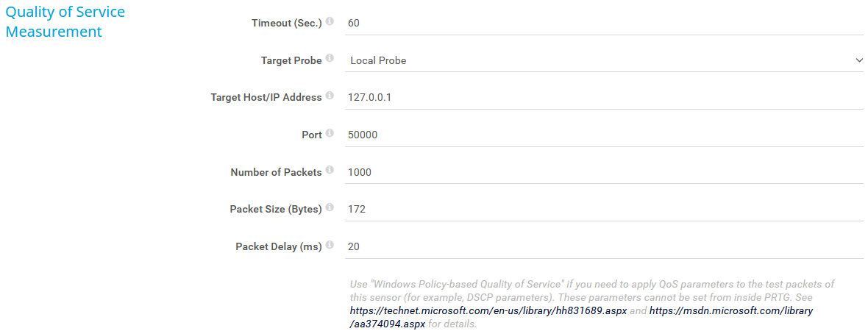Click the Timeout field containing 60
This screenshot has height=331, width=868.
click(603, 23)
